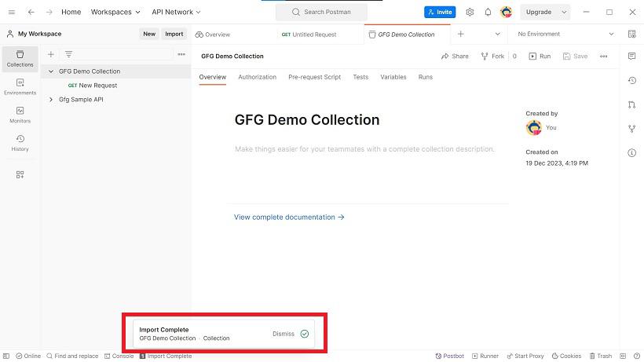The height and width of the screenshot is (362, 644).
Task: Toggle the sidebar from status bar icon
Action: [x=6, y=356]
